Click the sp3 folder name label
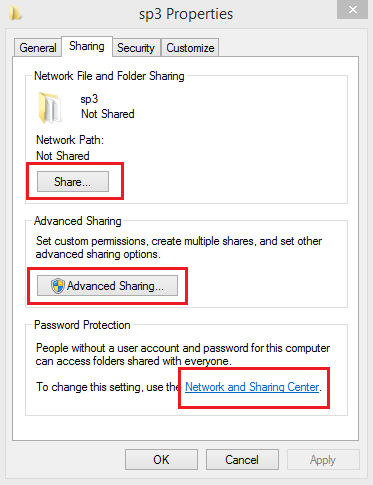Image resolution: width=373 pixels, height=485 pixels. [89, 99]
